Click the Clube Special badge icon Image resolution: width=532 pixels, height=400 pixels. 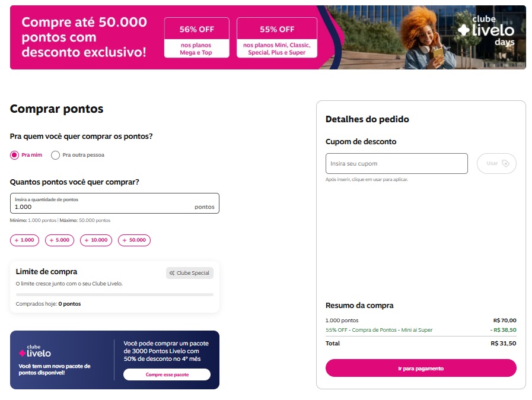pyautogui.click(x=172, y=273)
